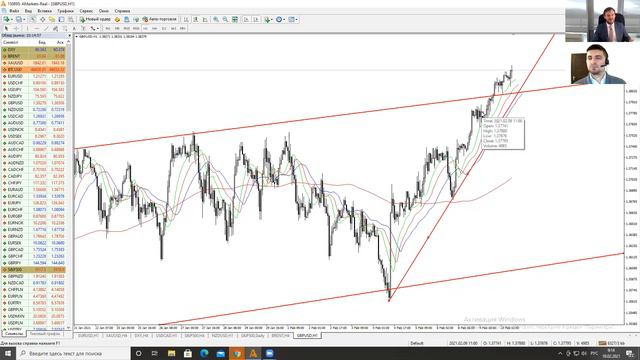Open the Графики menu

click(65, 11)
